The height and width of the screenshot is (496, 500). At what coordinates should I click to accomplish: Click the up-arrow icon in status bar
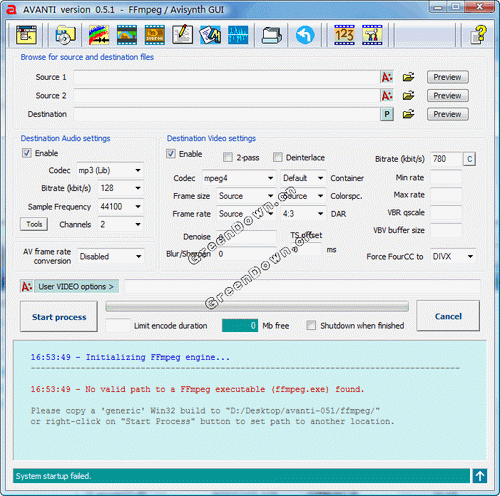pos(480,476)
